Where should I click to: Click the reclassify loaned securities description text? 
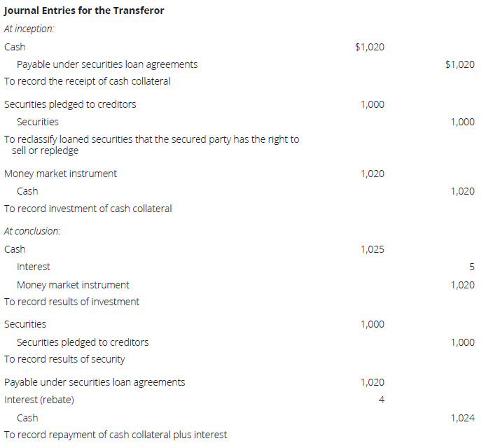pos(151,144)
